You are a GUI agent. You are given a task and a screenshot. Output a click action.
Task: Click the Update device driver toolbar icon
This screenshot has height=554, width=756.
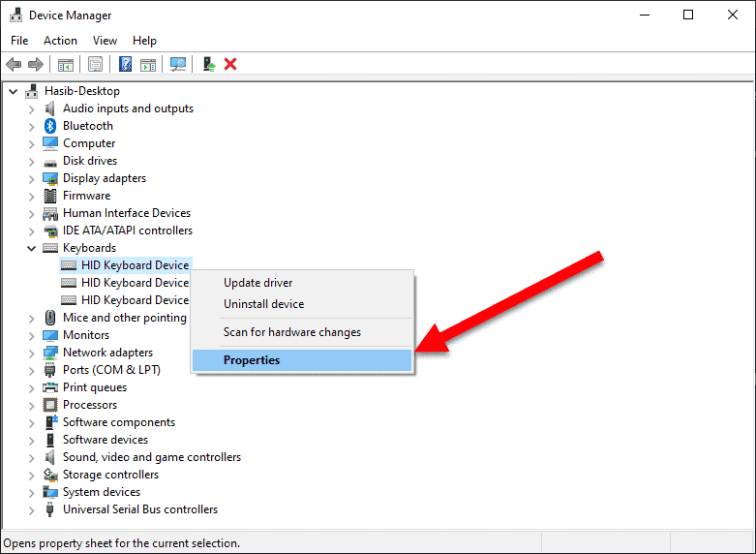click(208, 64)
